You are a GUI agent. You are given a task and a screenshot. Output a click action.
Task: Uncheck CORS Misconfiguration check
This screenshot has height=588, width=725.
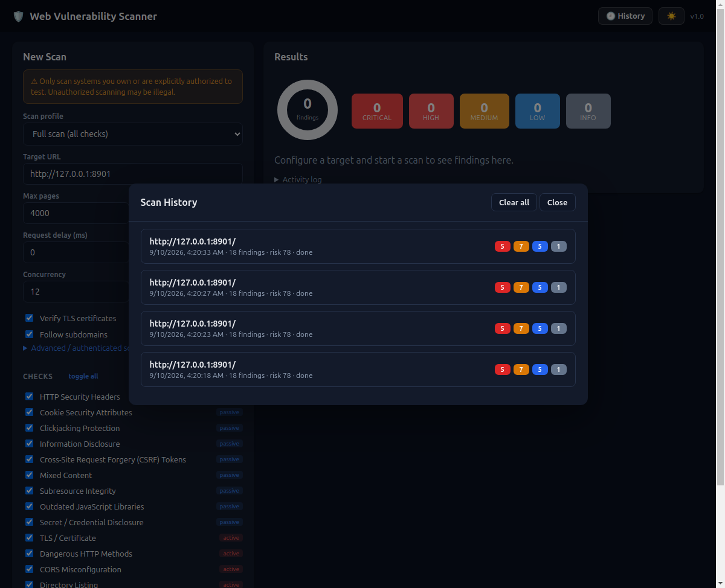coord(29,569)
